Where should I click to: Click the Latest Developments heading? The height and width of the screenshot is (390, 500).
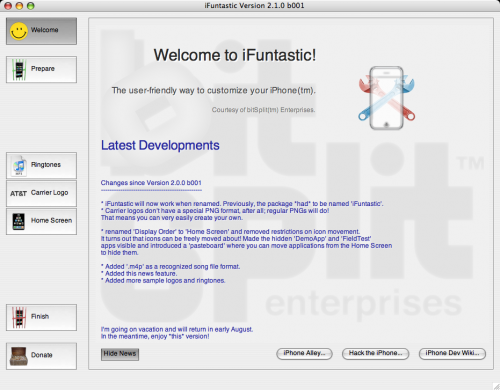pos(160,146)
